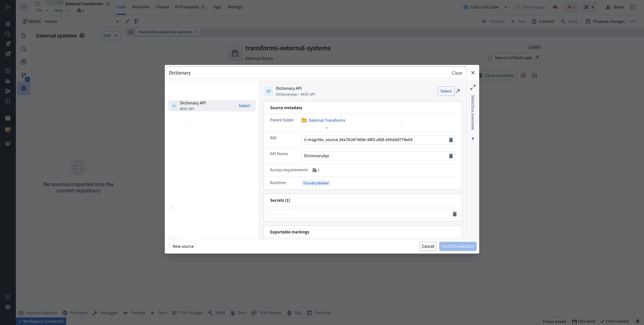This screenshot has height=325, width=644.
Task: Click the create branch icon beside pencil
Action: pos(137,21)
